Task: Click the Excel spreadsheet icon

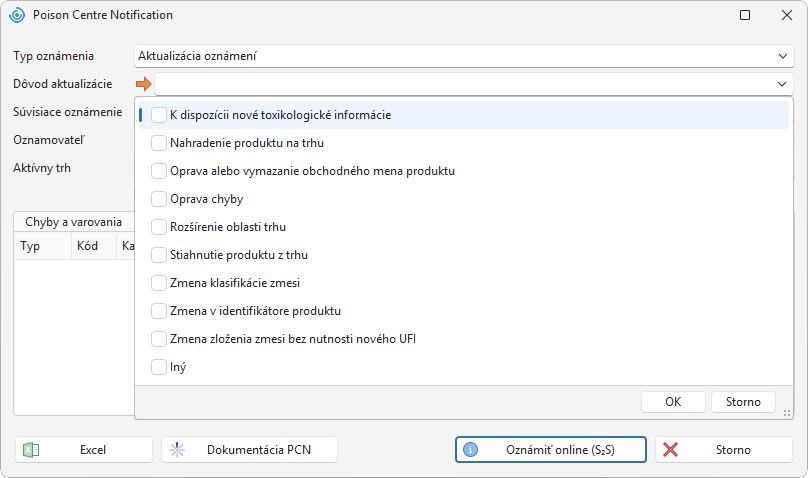Action: 31,450
